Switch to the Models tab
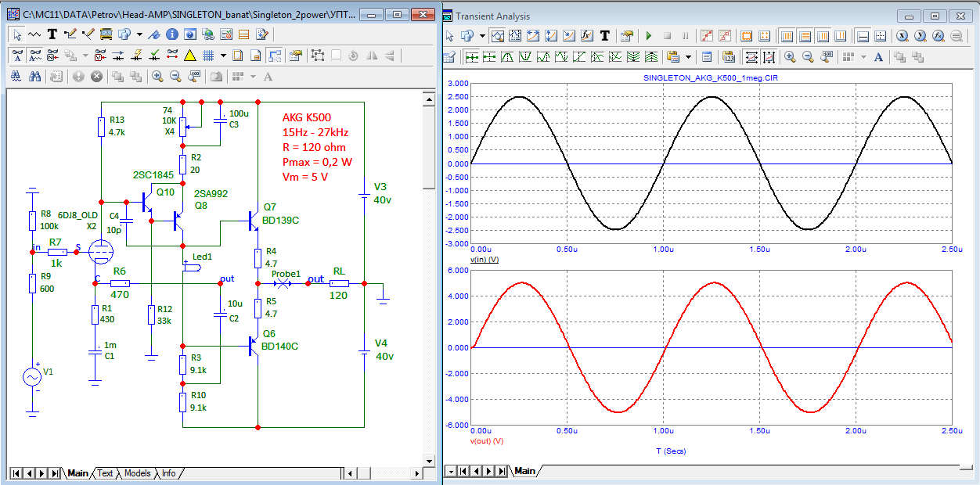 [x=137, y=473]
